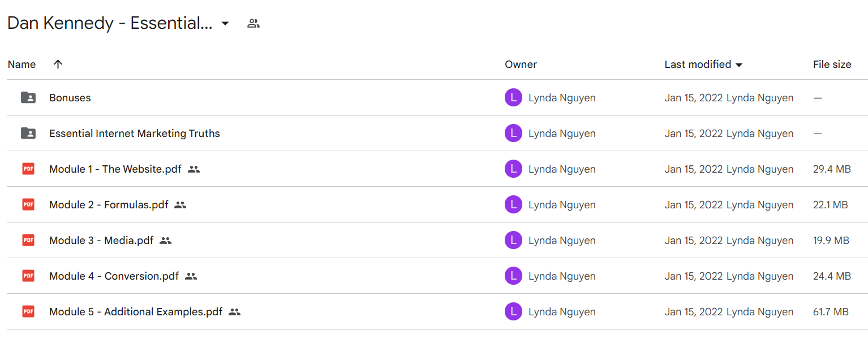Viewport: 868px width, 351px height.
Task: Click the Dan Kennedy folder title
Action: [x=110, y=23]
